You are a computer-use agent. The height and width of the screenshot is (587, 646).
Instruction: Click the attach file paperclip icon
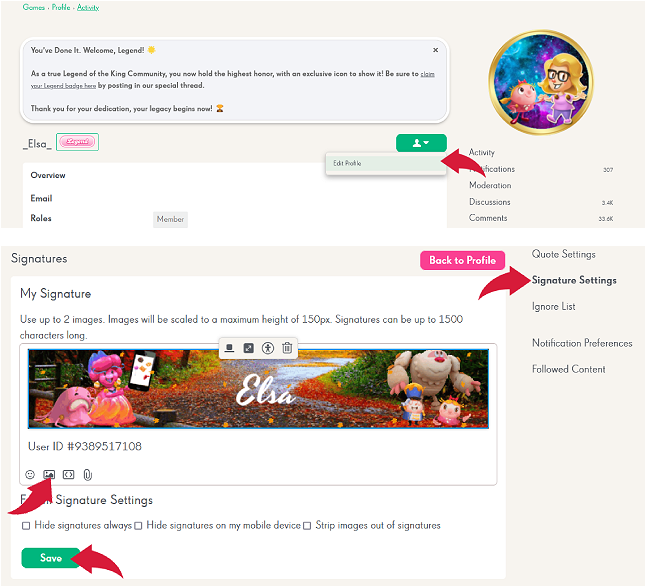pos(87,475)
